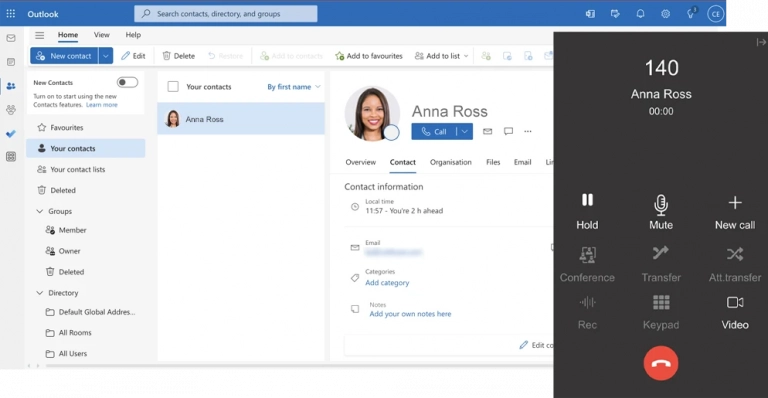Screen dimensions: 768x398
Task: Click the Add category link
Action: 387,282
